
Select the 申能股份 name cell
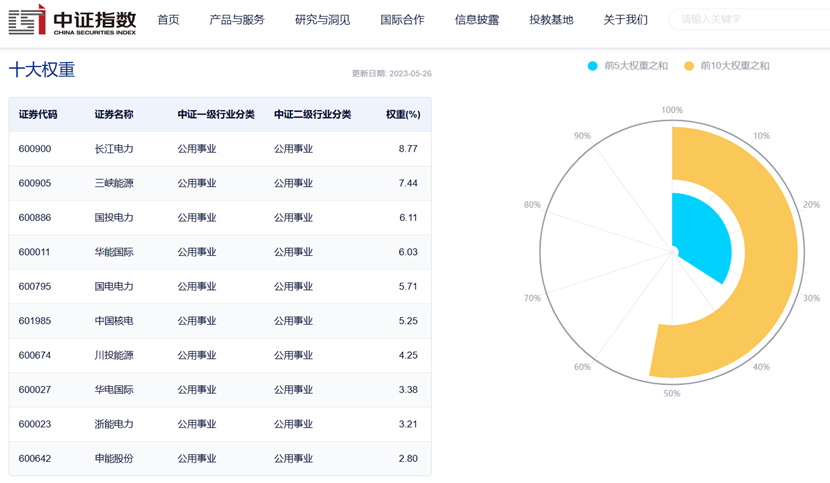(114, 459)
